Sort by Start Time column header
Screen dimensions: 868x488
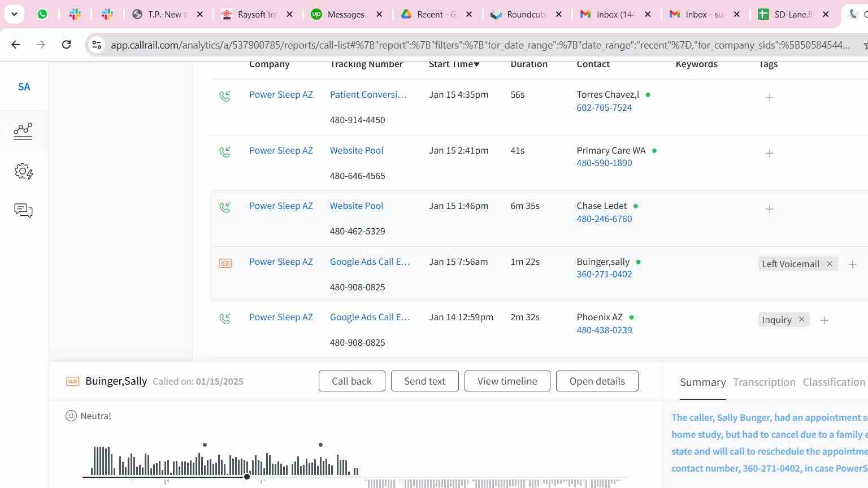(454, 64)
